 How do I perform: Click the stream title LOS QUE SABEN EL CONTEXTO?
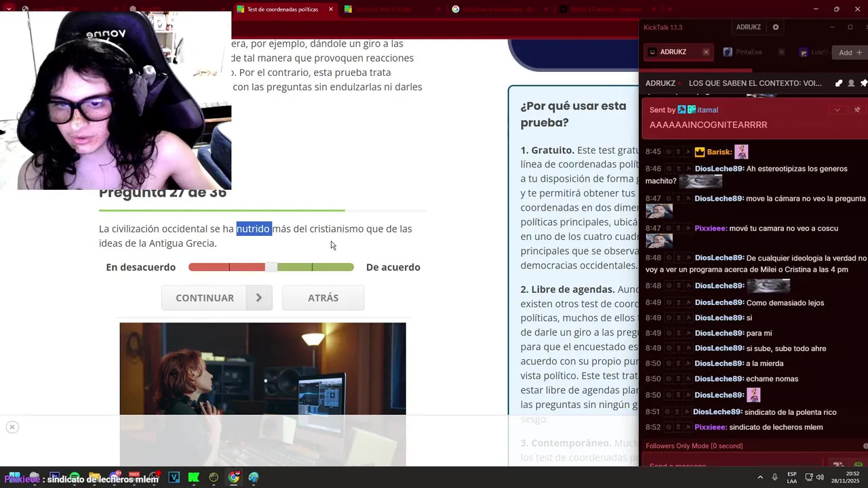click(x=755, y=83)
